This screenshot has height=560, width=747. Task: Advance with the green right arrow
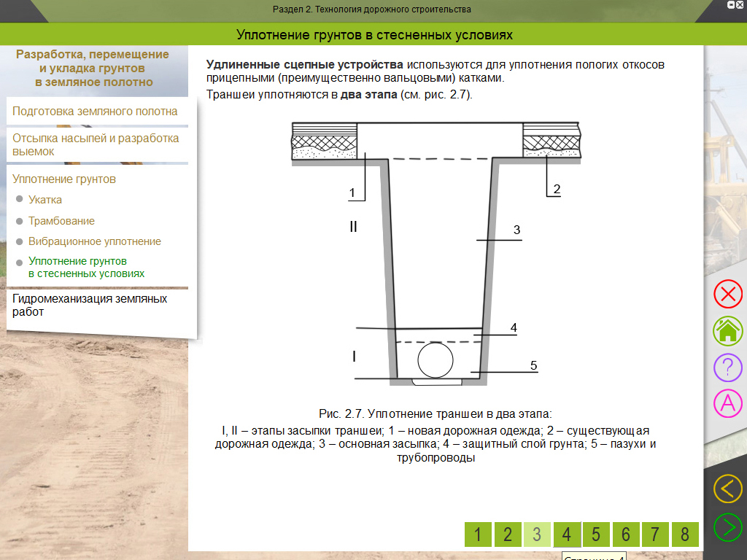[x=727, y=526]
